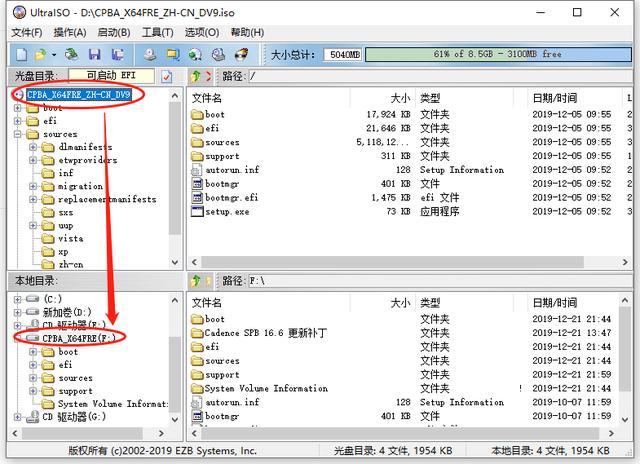Save the ISO with the floppy disk icon
This screenshot has width=640, height=464.
pos(95,54)
